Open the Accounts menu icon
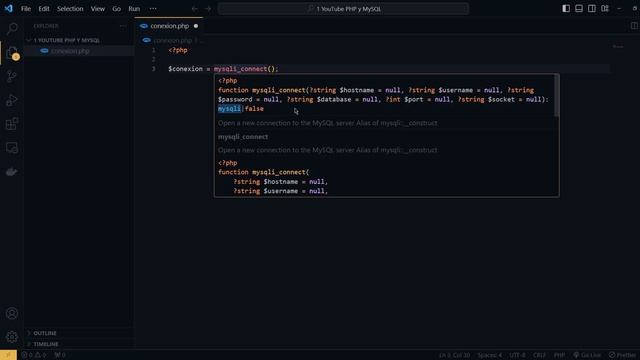The image size is (640, 360). tap(12, 313)
